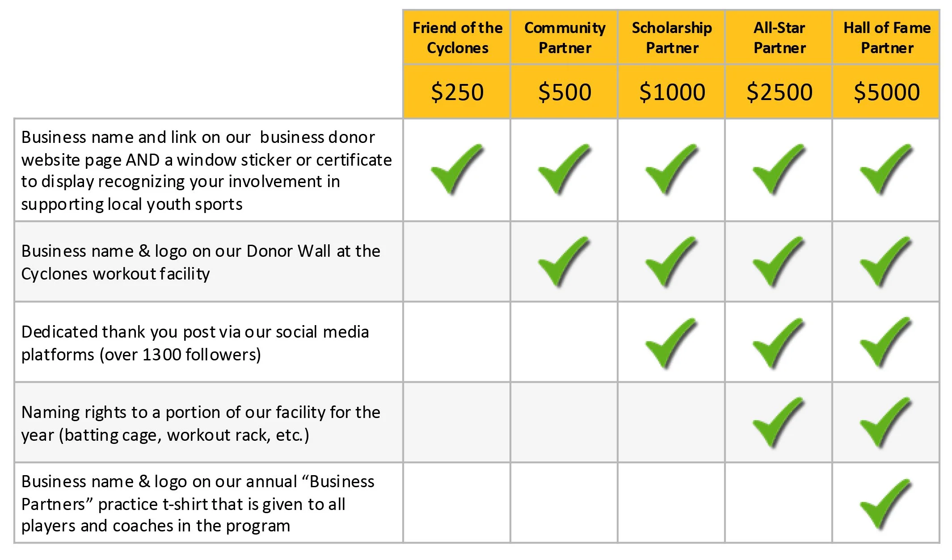Click the All-Star Partner social media checkmark
This screenshot has height=560, width=952.
coord(779,343)
